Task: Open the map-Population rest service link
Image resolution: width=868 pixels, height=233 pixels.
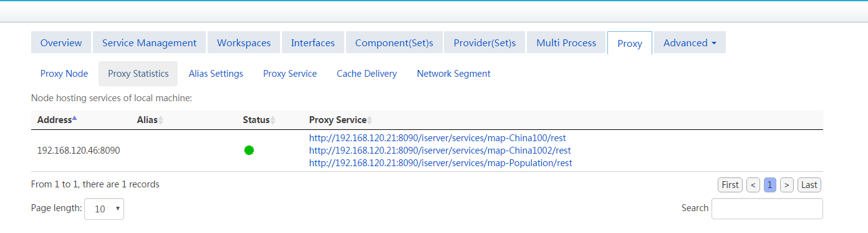Action: tap(440, 163)
